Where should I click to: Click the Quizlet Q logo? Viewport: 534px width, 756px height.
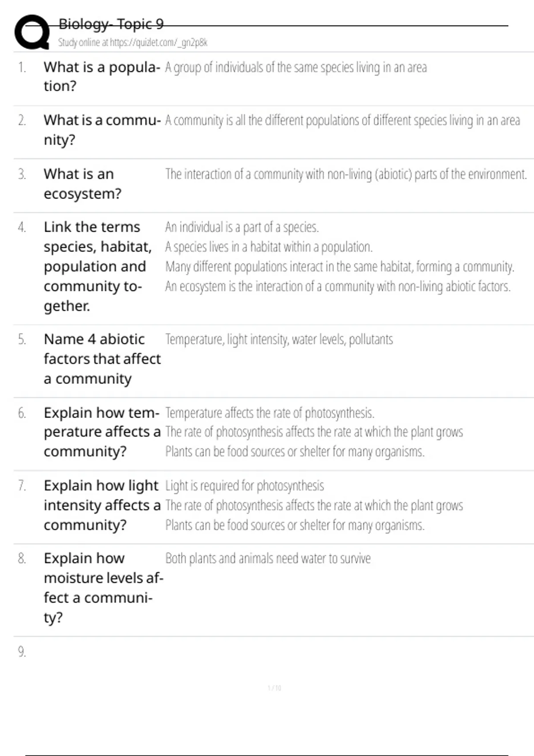point(32,32)
